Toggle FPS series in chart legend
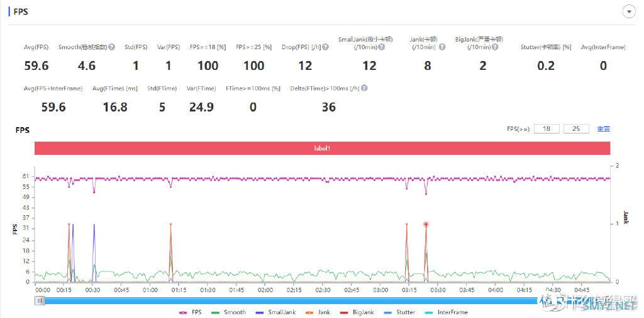 tap(192, 312)
